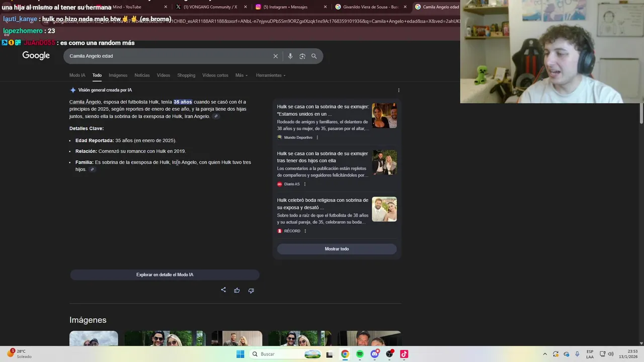Close the Givanildo Vieira de Sousa tab

[x=405, y=7]
